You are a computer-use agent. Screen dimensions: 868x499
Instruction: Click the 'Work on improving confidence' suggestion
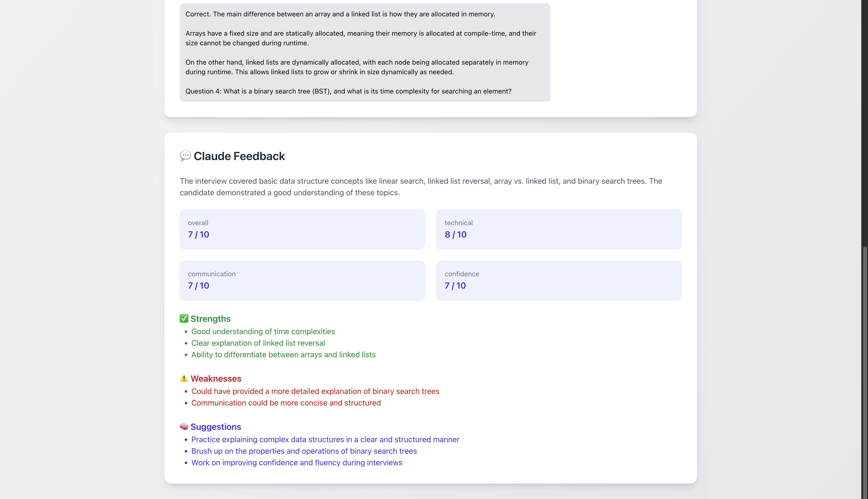tap(297, 463)
